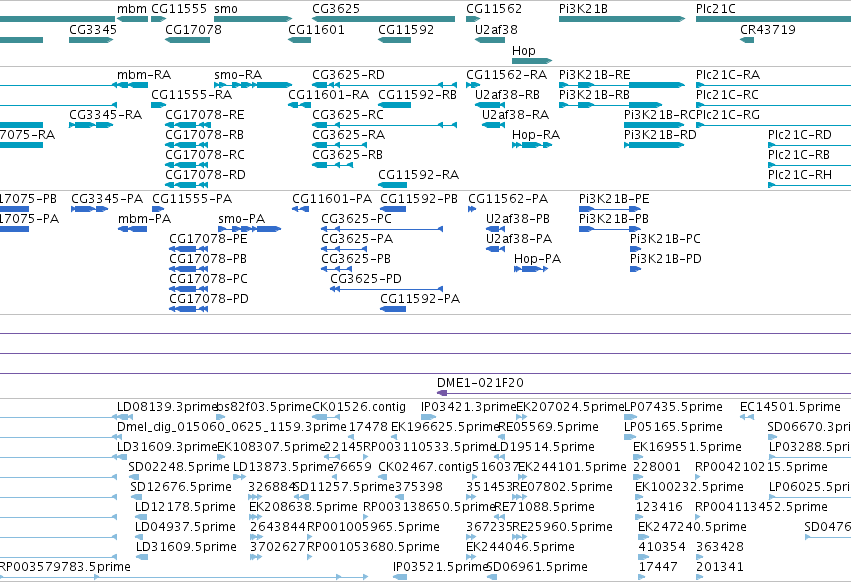
Task: Select the CG11592 gene label
Action: pyautogui.click(x=406, y=29)
